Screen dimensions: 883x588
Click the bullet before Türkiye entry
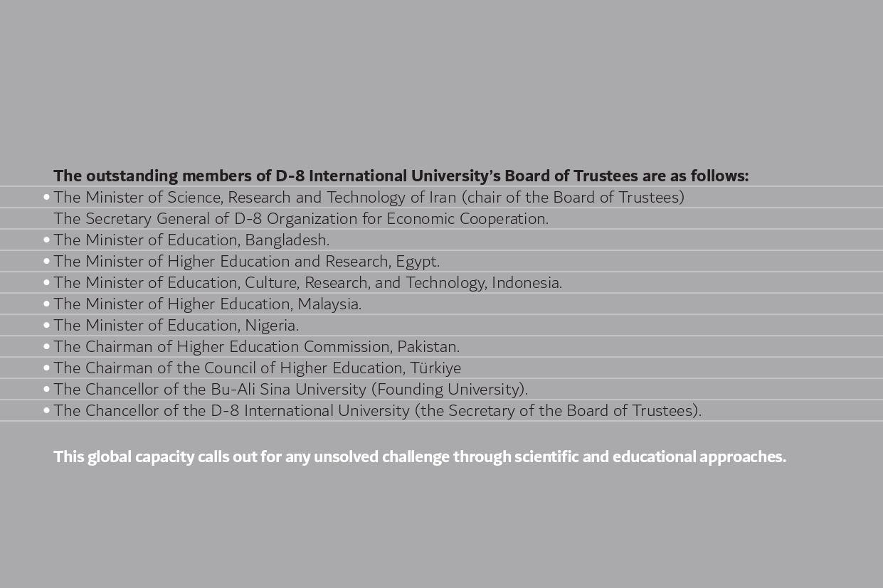click(x=46, y=368)
